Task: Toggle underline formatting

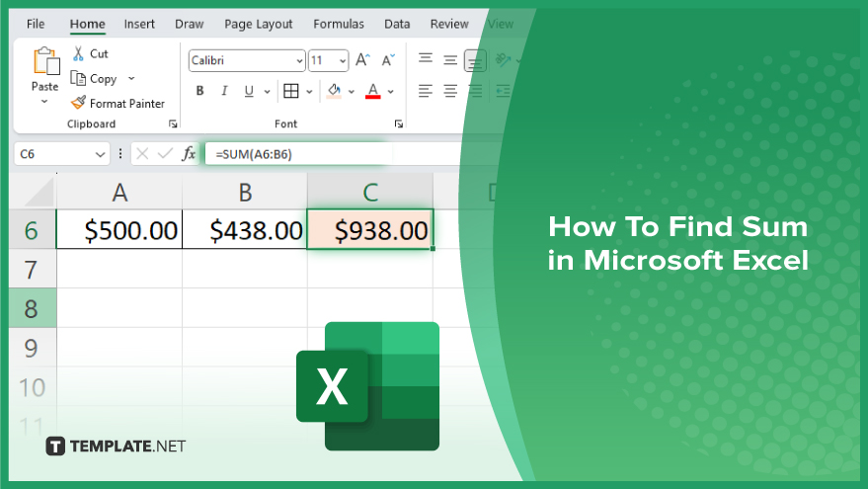Action: click(249, 91)
